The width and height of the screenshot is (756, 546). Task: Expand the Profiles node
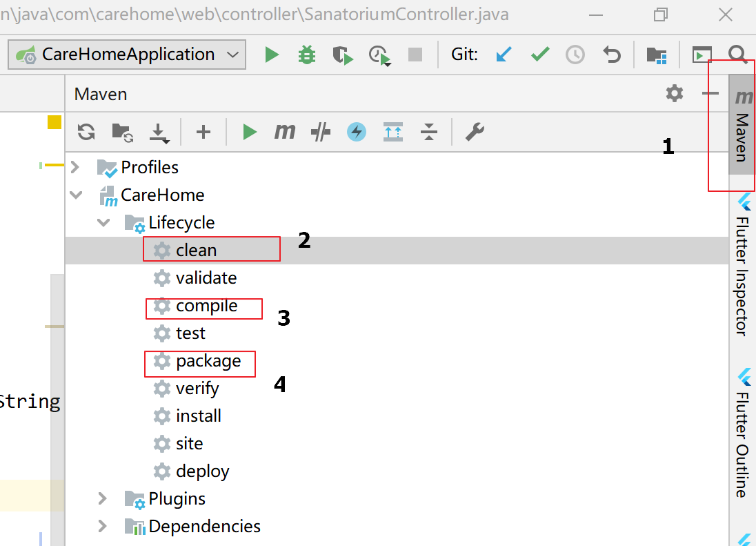75,167
